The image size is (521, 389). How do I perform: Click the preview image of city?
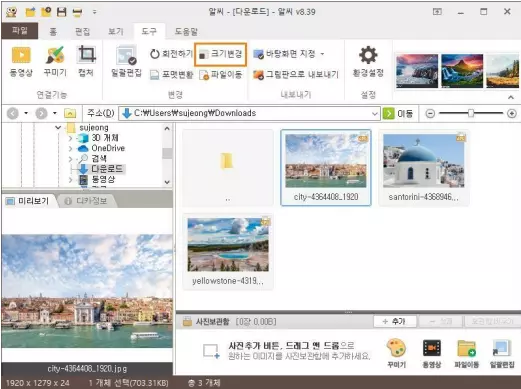pos(87,291)
